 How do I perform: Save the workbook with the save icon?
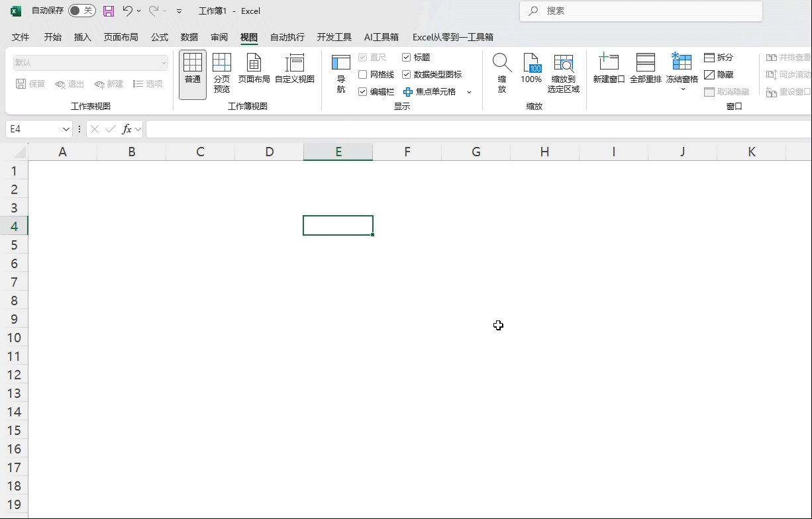109,11
